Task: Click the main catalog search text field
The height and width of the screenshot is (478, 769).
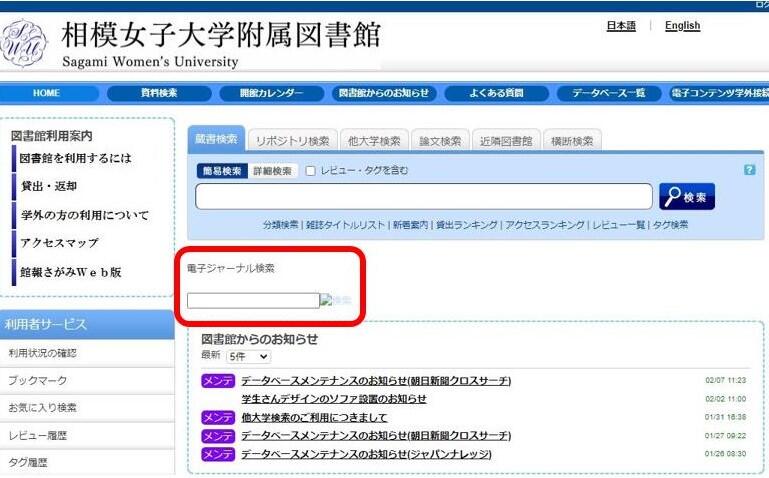Action: [424, 197]
